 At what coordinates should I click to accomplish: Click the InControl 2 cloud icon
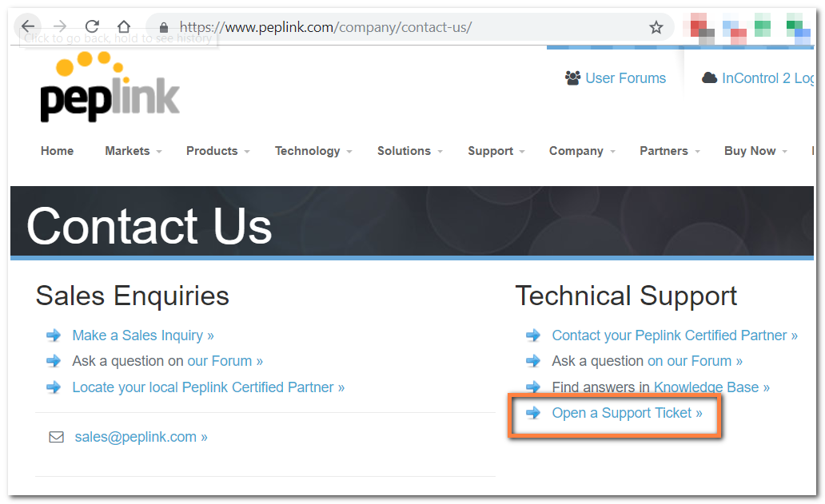click(709, 78)
